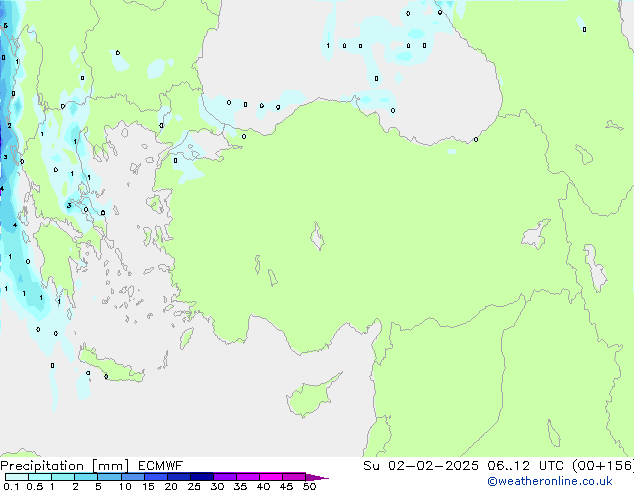Screen dimensions: 634x490
Task: Click the 'Su' weekday label
Action: pyautogui.click(x=371, y=466)
